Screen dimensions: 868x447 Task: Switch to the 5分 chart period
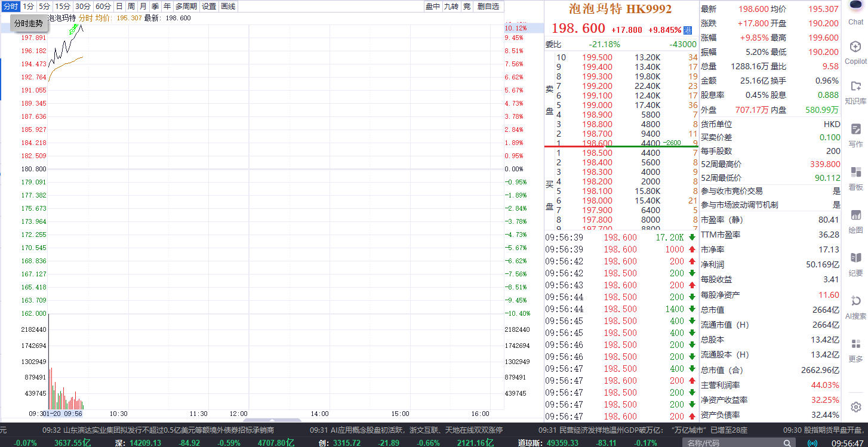pos(44,6)
